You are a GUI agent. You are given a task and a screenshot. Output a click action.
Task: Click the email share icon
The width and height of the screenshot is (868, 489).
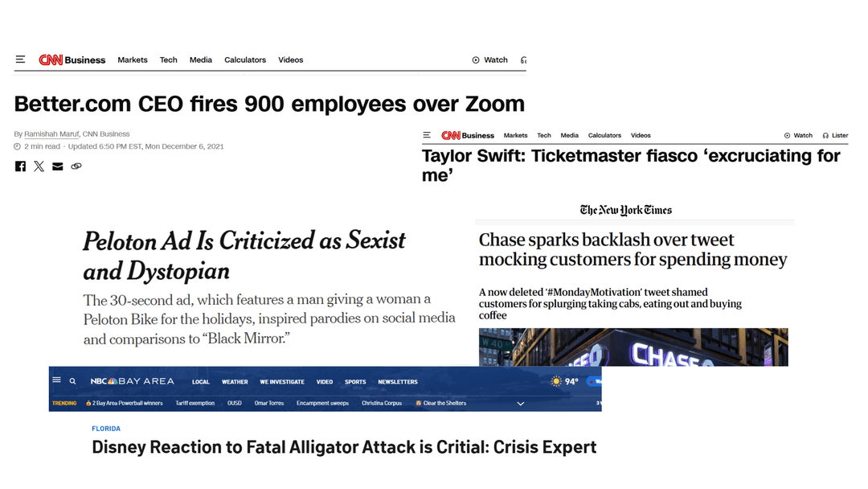[57, 166]
